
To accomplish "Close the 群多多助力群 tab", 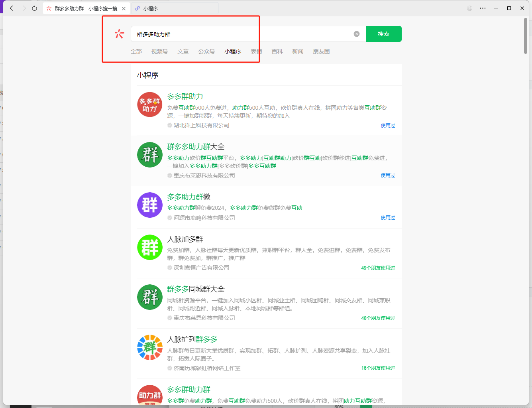I will pyautogui.click(x=124, y=8).
